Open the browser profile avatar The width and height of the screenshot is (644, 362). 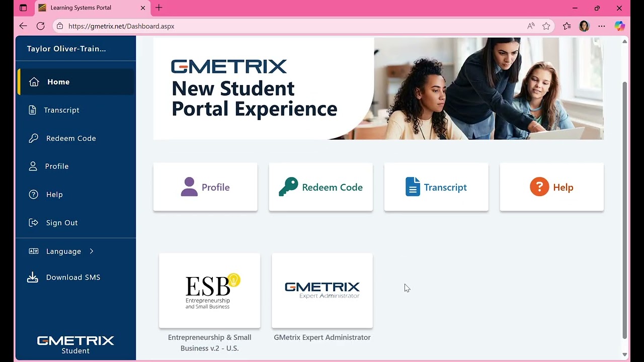[x=584, y=26]
